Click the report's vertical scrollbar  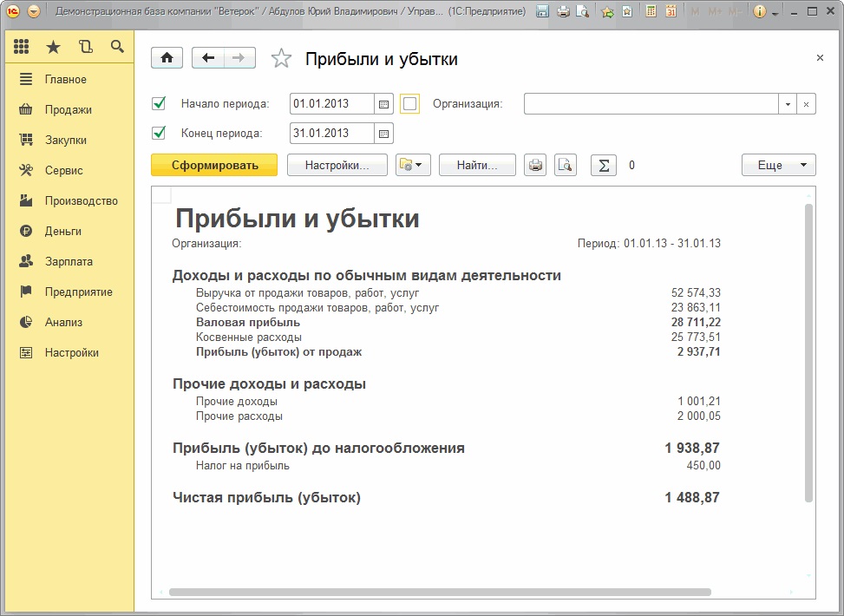click(x=808, y=353)
